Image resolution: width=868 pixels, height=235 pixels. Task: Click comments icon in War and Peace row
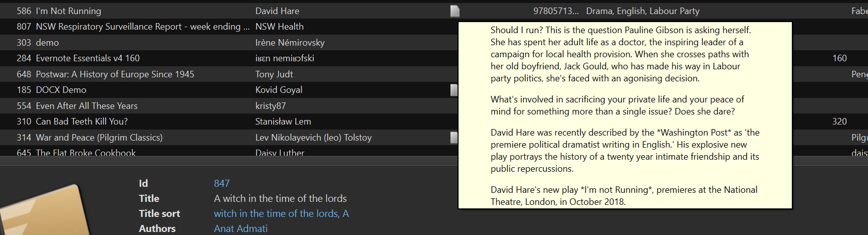pos(454,137)
